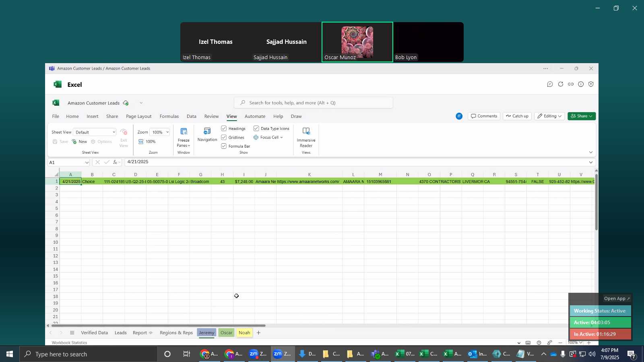The height and width of the screenshot is (362, 644).
Task: Open Teams icon in Windows taskbar
Action: (x=380, y=354)
